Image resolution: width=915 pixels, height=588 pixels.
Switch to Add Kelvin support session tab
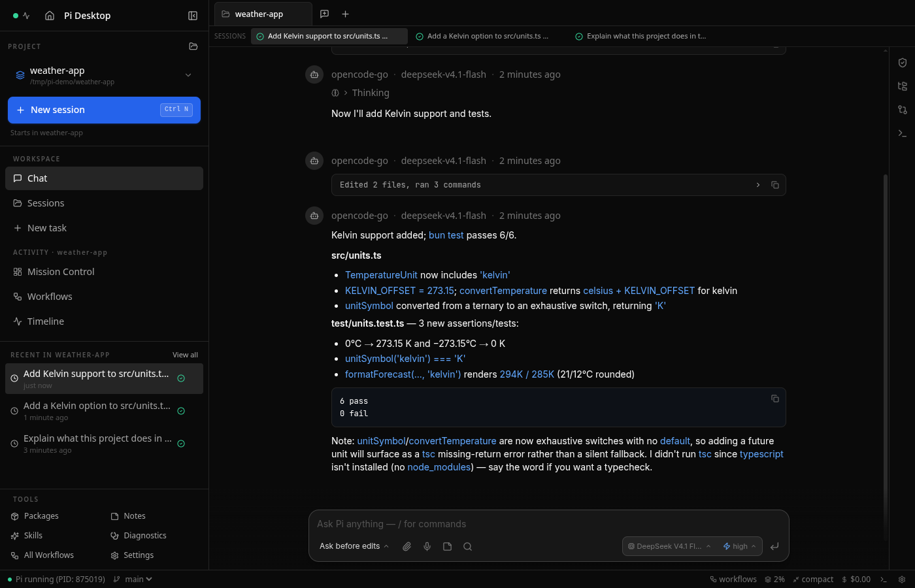(x=329, y=36)
